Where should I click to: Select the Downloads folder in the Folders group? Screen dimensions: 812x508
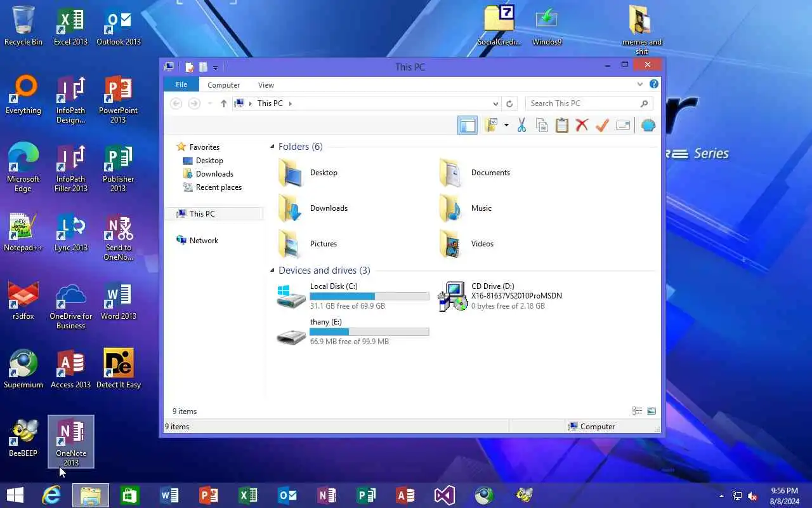(x=312, y=208)
